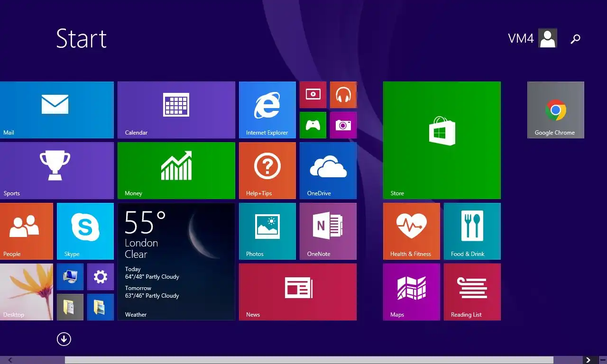Launch the Google Chrome tile
Viewport: 607px width, 364px height.
556,110
